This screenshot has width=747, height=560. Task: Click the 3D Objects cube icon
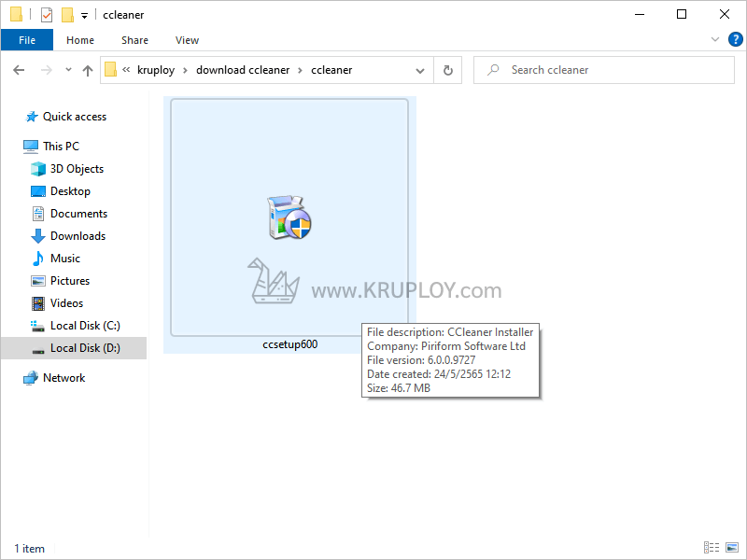[x=38, y=169]
